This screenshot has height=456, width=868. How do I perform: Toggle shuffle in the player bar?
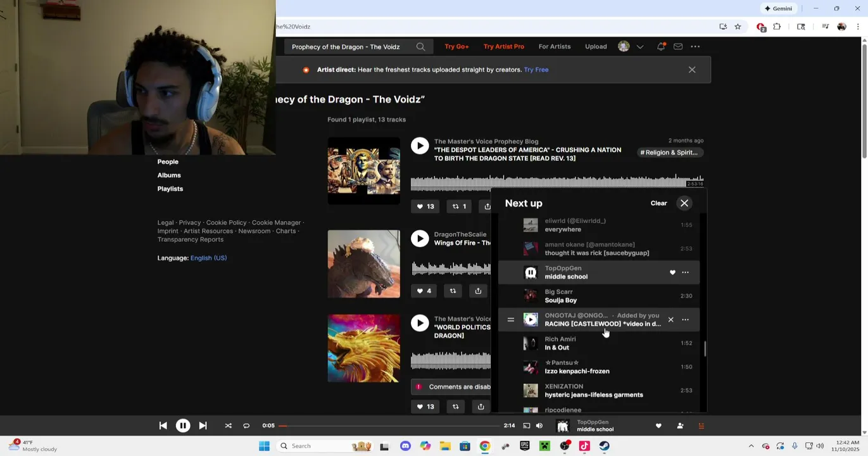(228, 426)
